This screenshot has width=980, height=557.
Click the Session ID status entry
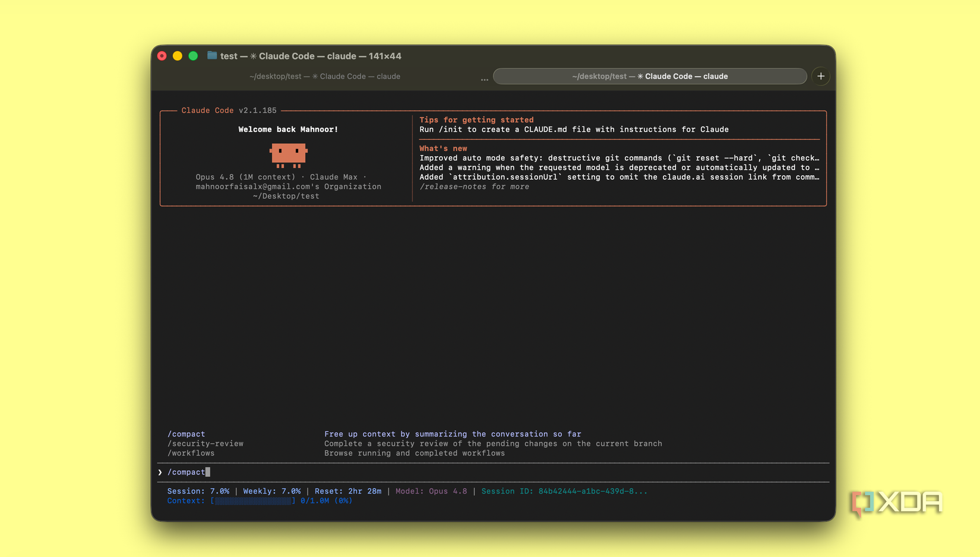coord(564,491)
